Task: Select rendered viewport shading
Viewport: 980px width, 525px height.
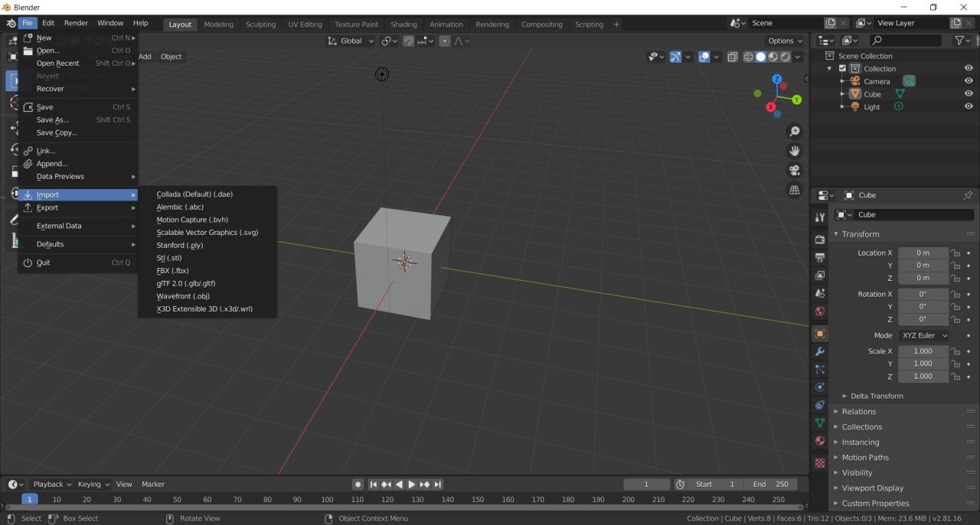Action: [x=786, y=57]
